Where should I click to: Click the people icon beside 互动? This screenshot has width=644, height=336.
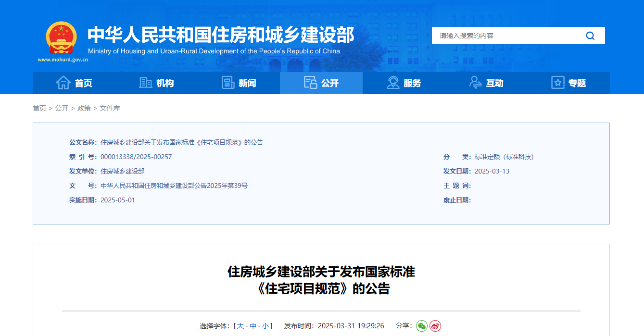pos(475,83)
